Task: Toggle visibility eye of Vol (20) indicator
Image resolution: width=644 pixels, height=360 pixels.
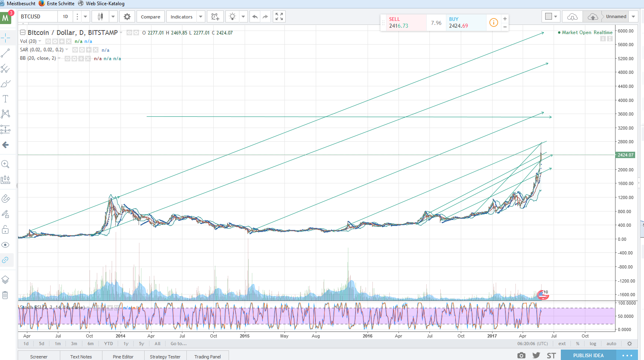Action: point(48,41)
